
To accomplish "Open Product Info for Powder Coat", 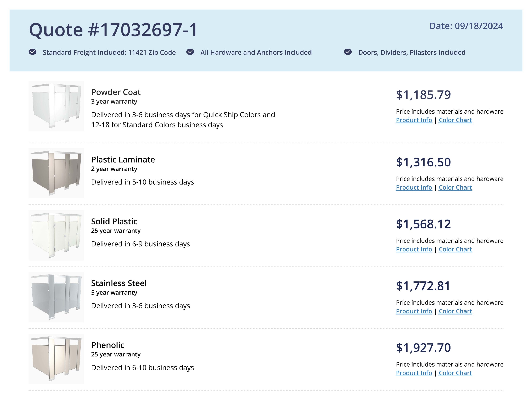I will pos(414,120).
